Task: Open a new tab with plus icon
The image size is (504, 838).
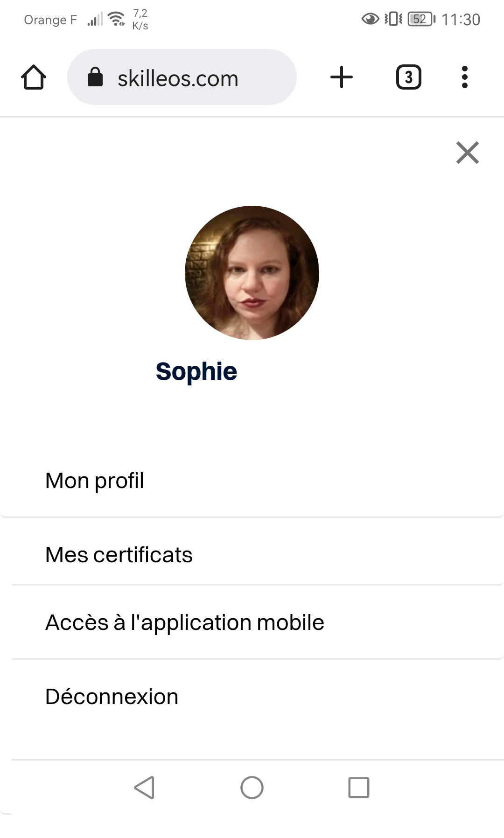Action: pyautogui.click(x=342, y=77)
